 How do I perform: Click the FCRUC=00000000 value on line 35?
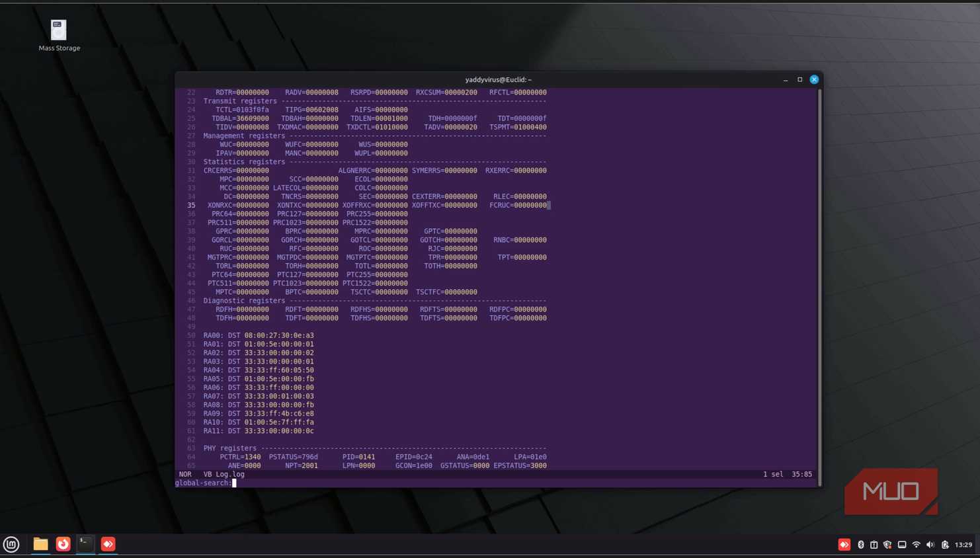click(518, 205)
